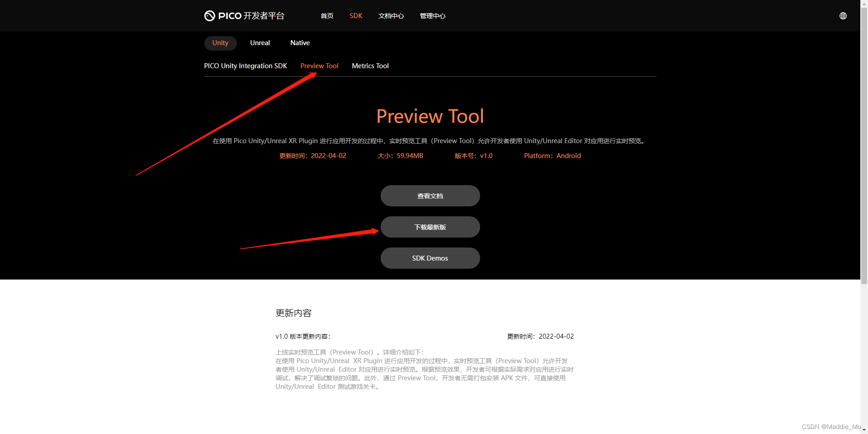Viewport: 868px width, 434px height.
Task: Select the Preview Tool sub-tab
Action: [319, 66]
